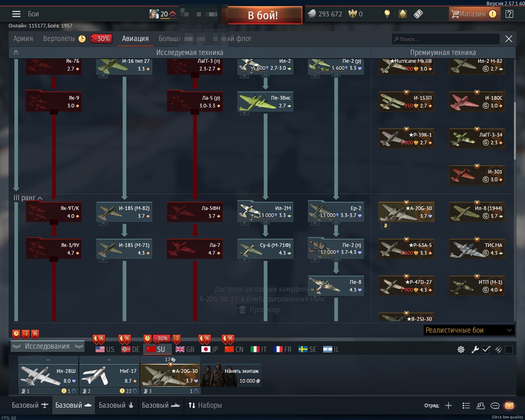
Task: Close the research tree with X
Action: coord(509,39)
